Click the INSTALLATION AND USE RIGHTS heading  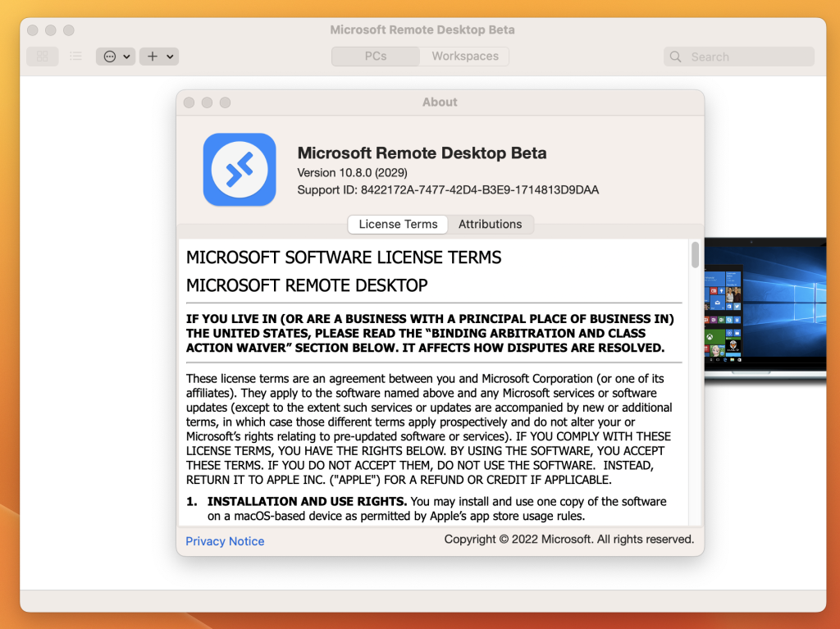[x=307, y=502]
